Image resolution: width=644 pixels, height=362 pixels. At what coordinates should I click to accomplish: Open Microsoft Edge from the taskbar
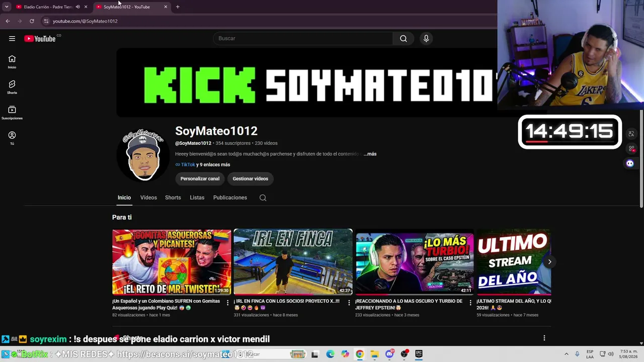pos(330,354)
